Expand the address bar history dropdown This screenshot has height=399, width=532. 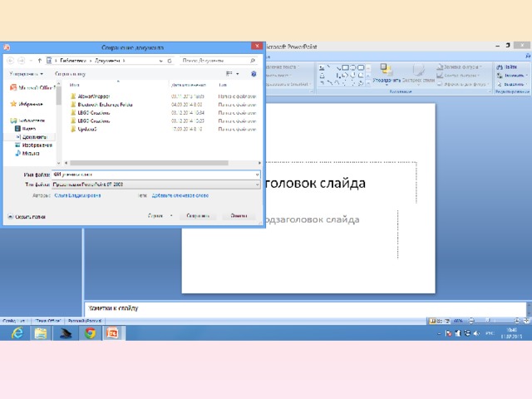160,61
